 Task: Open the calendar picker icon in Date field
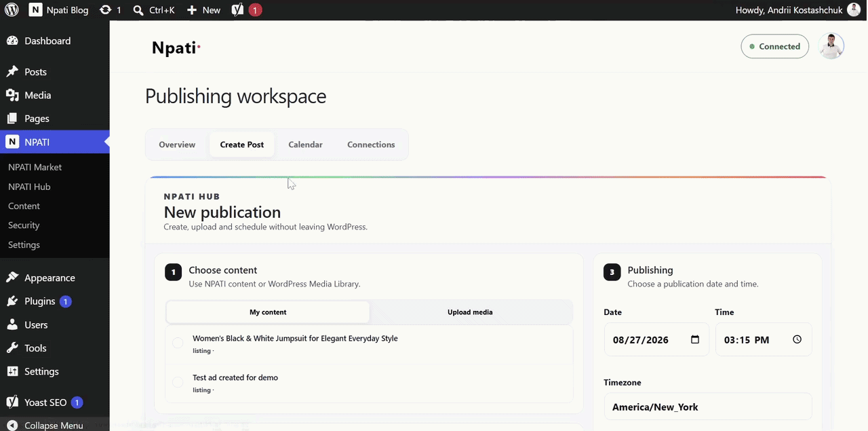[695, 339]
